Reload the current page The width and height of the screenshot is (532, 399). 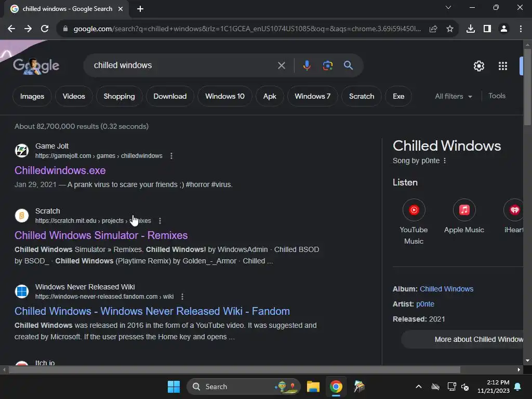pos(45,29)
